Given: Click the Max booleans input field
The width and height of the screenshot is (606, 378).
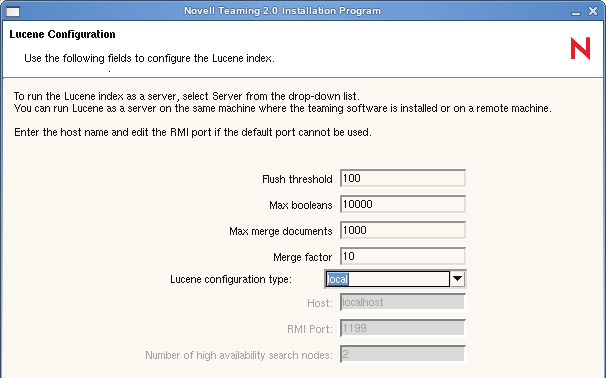Looking at the screenshot, I should pyautogui.click(x=403, y=204).
